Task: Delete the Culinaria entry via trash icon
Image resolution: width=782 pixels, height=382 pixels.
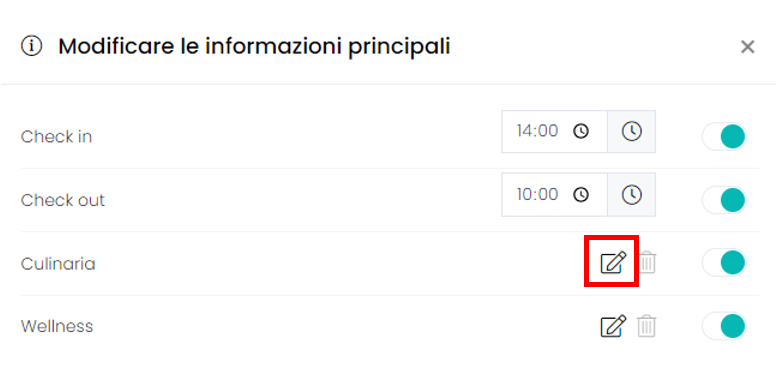Action: [x=647, y=262]
